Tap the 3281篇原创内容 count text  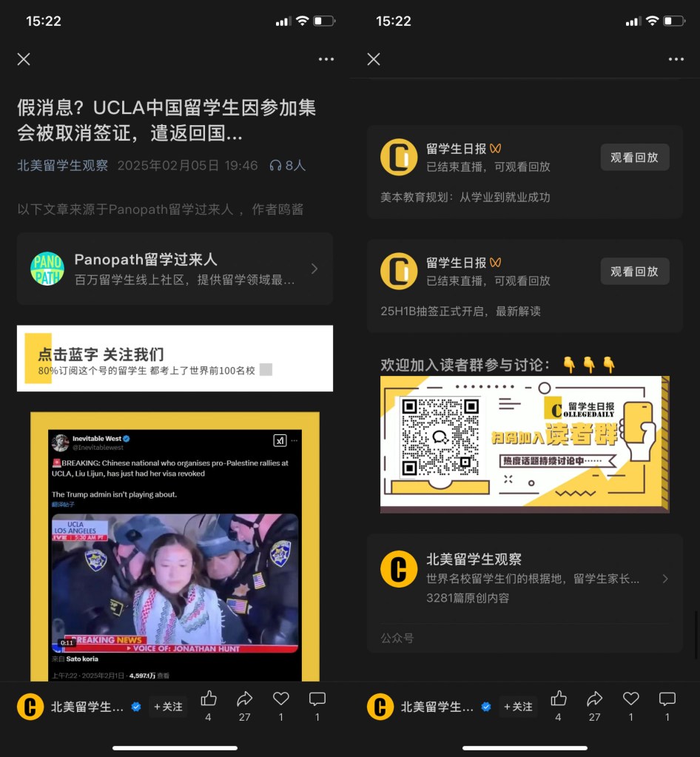[x=468, y=598]
